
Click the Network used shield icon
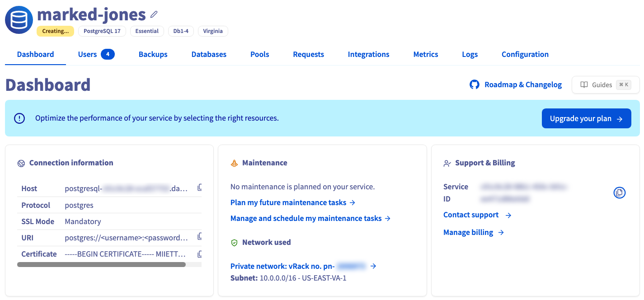pyautogui.click(x=234, y=243)
